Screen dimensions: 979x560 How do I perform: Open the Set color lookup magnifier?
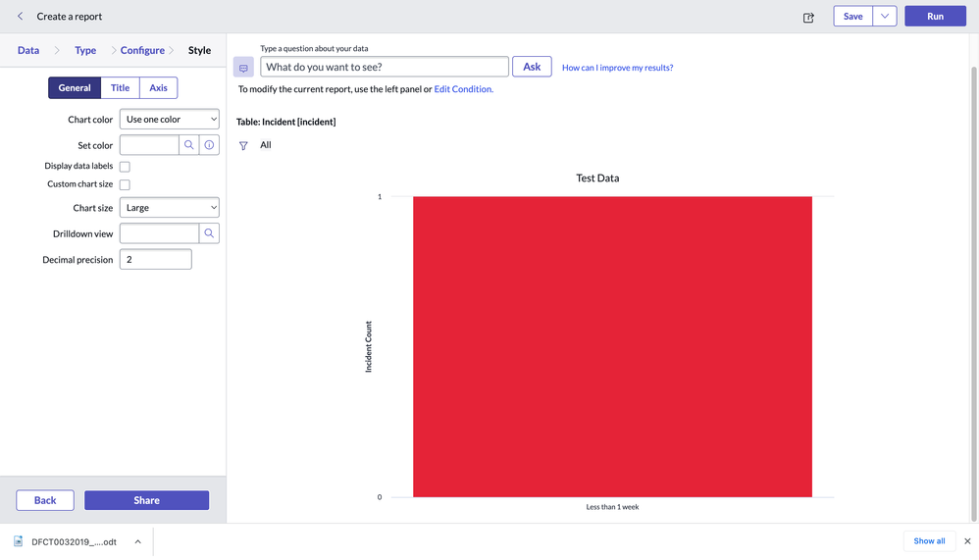(188, 145)
